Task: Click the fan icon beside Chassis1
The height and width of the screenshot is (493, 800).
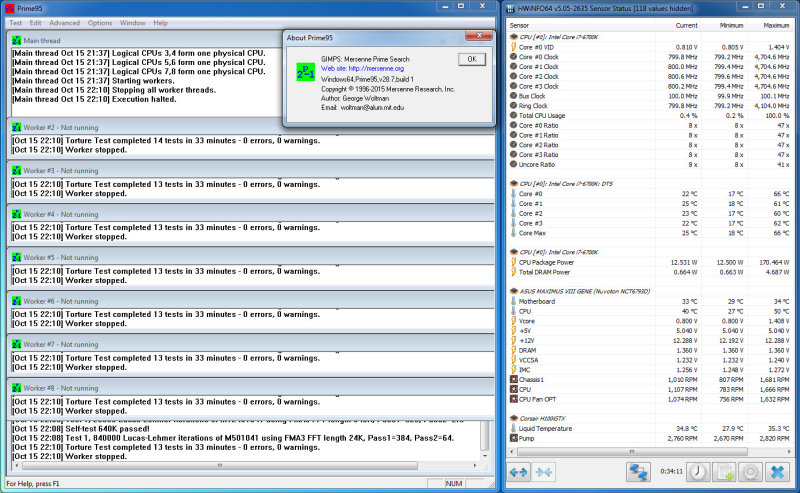Action: 514,380
